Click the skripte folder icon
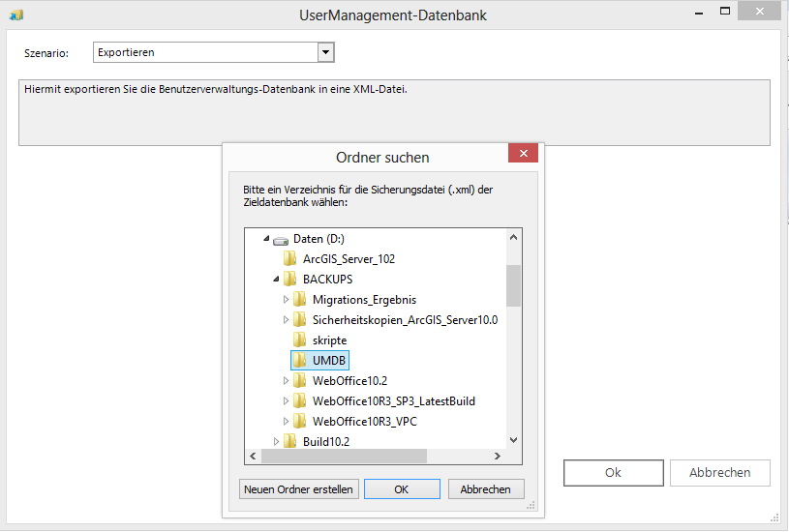 click(299, 340)
